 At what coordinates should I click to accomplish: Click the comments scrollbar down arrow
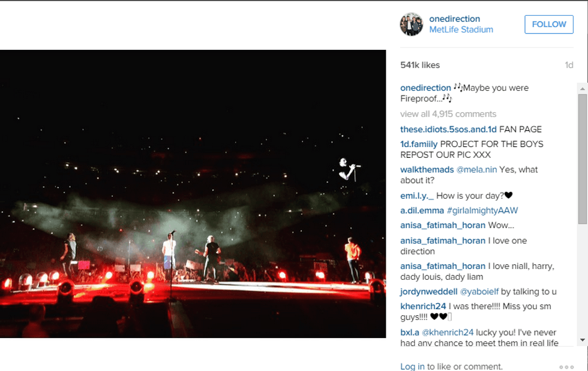pyautogui.click(x=582, y=340)
